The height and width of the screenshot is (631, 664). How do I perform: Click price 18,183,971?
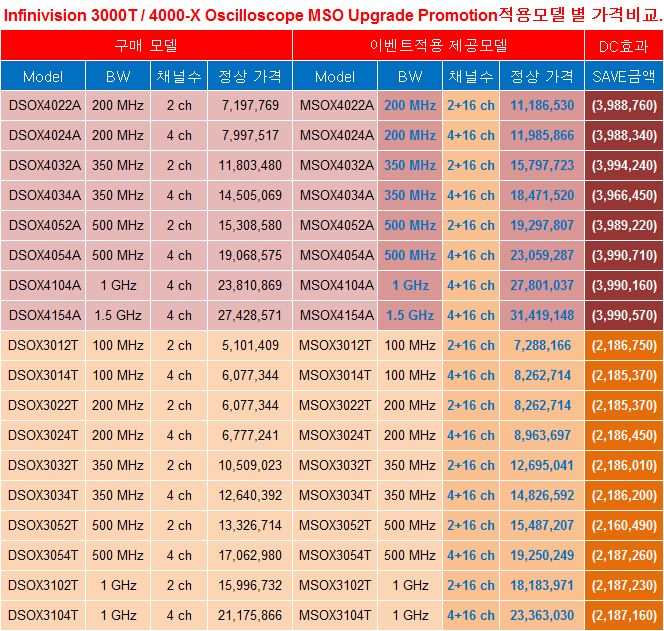pyautogui.click(x=542, y=586)
